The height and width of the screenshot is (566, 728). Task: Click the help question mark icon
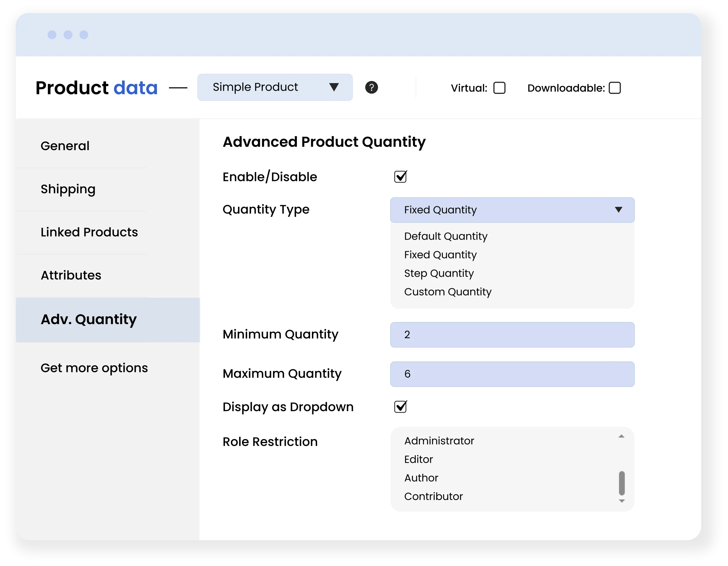pos(371,87)
